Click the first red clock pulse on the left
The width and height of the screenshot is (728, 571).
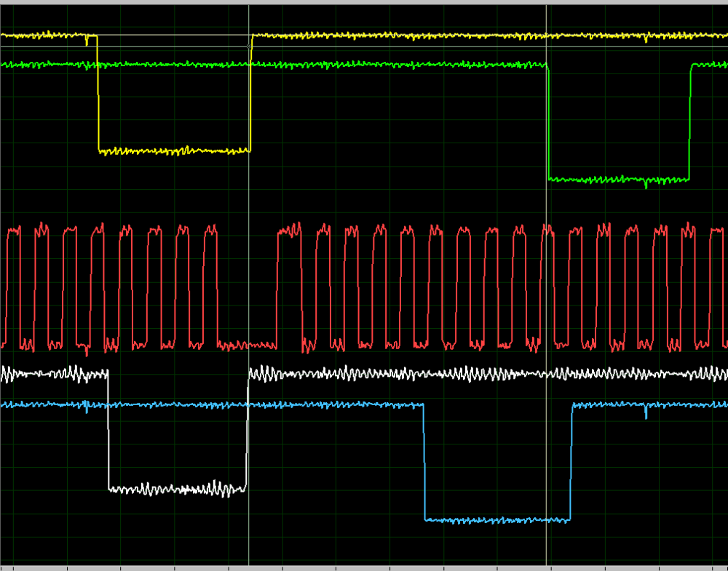[x=13, y=231]
